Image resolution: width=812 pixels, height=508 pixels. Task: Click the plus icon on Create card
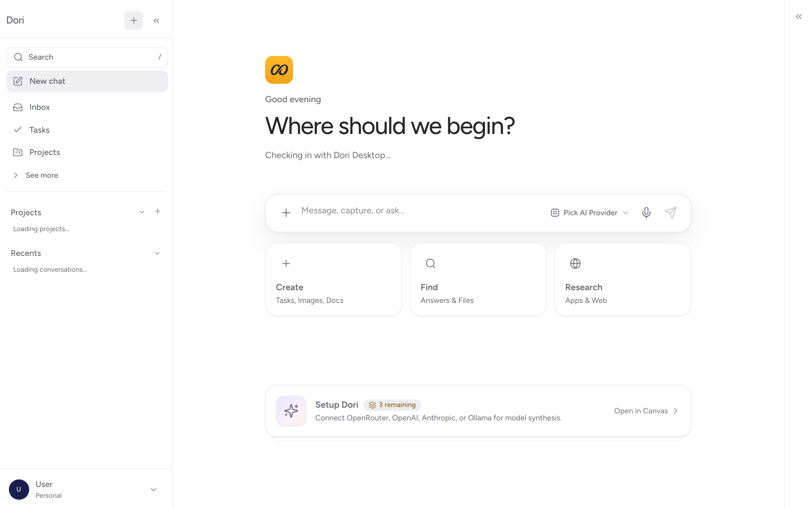click(286, 264)
